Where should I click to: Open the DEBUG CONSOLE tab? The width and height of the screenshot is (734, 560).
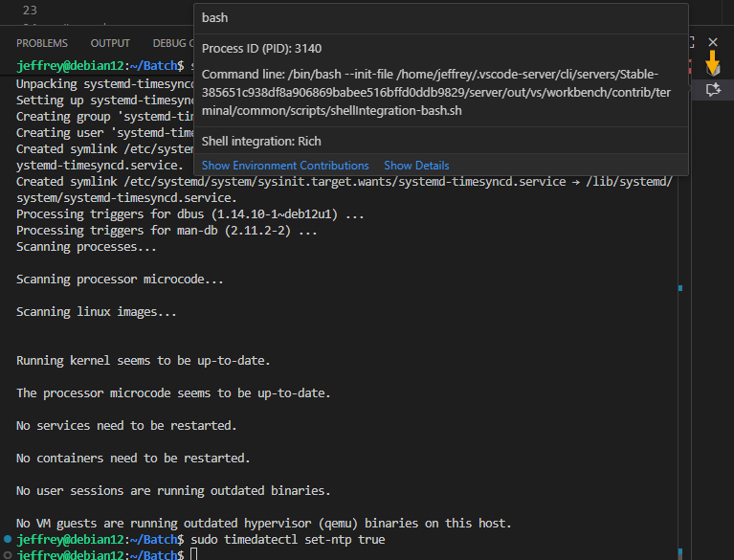point(172,43)
